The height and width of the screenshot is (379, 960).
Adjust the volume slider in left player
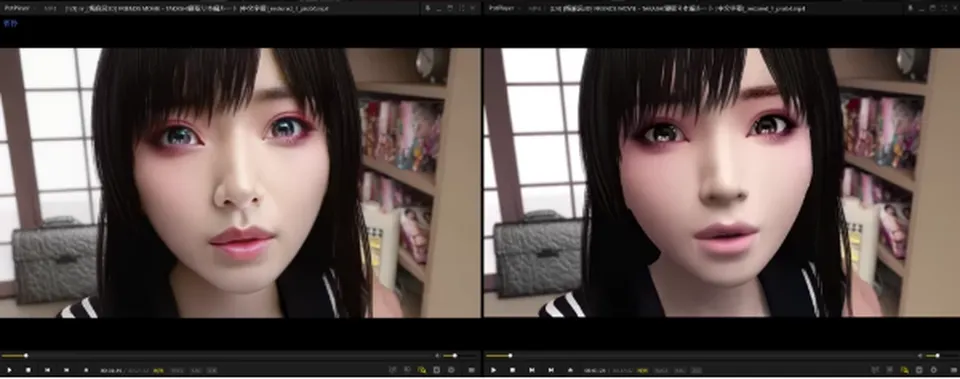click(459, 356)
